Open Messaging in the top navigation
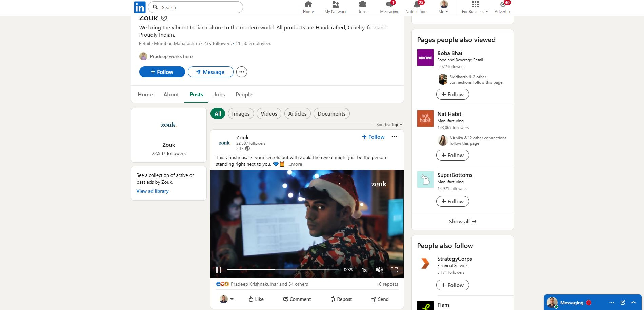Screen dimensions: 644x310 pyautogui.click(x=389, y=7)
